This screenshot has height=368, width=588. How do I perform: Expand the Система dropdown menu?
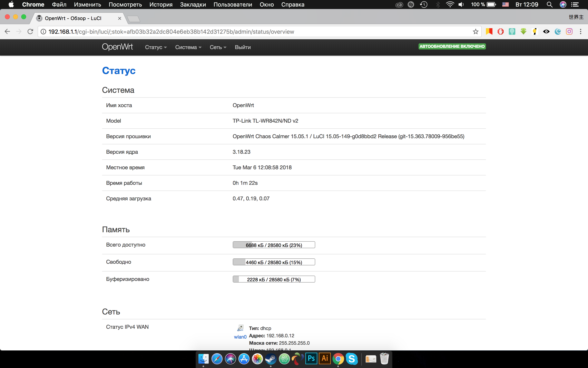tap(188, 47)
